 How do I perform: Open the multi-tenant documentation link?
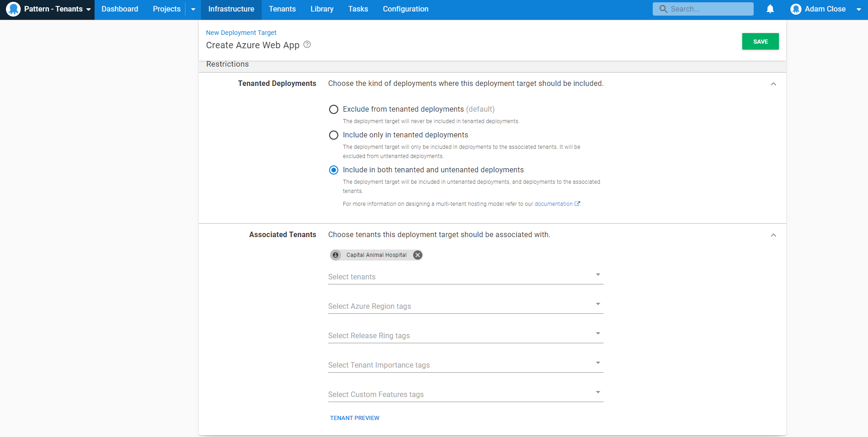554,204
